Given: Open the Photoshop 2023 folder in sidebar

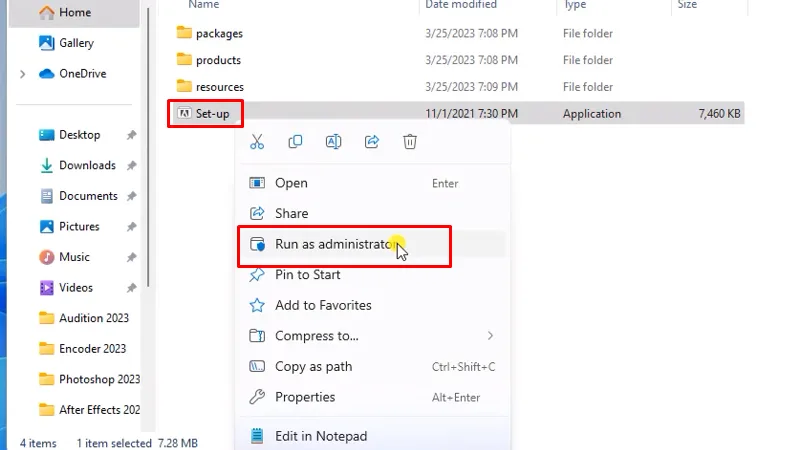Looking at the screenshot, I should pos(88,380).
